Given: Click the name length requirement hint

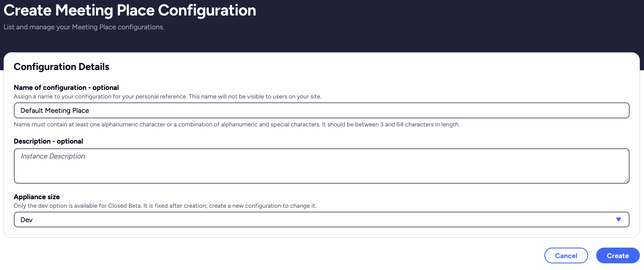Looking at the screenshot, I should [236, 124].
